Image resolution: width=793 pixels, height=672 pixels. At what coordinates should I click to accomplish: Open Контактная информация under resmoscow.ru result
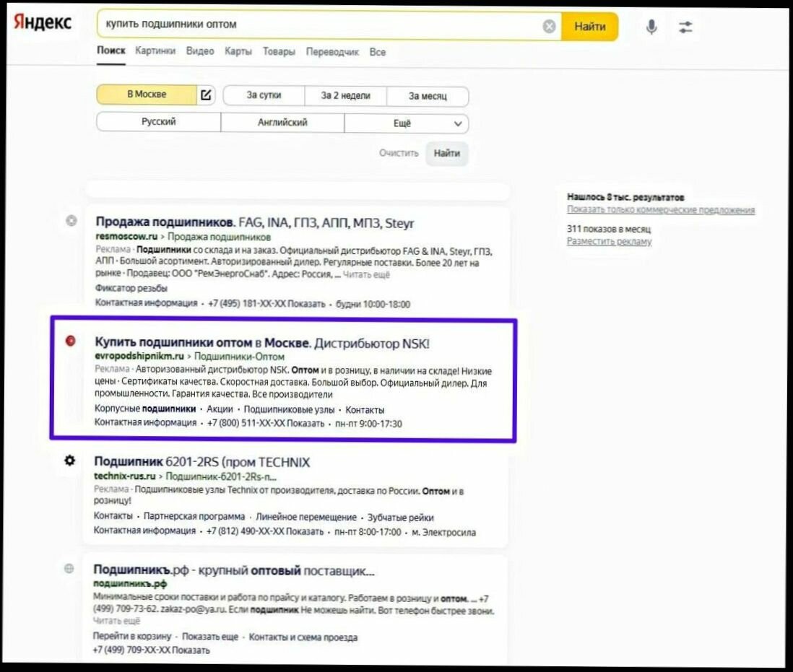[x=146, y=303]
